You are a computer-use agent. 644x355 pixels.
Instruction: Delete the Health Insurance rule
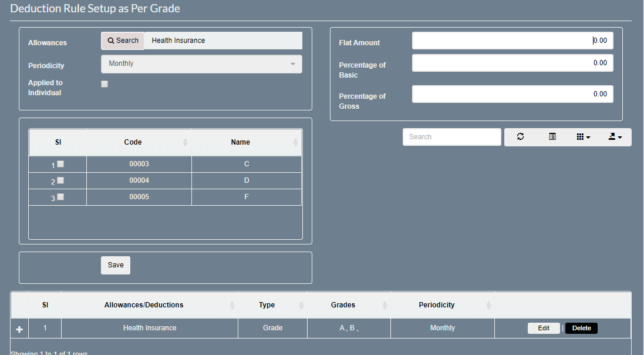581,328
